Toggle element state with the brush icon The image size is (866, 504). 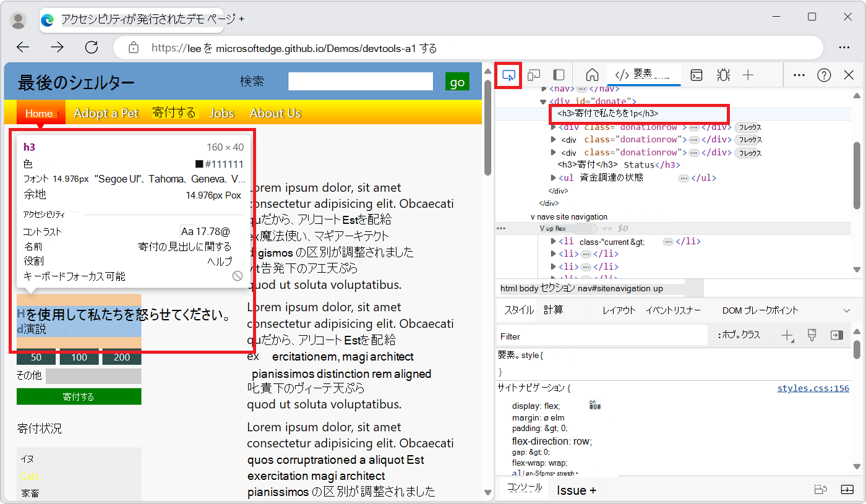click(812, 335)
